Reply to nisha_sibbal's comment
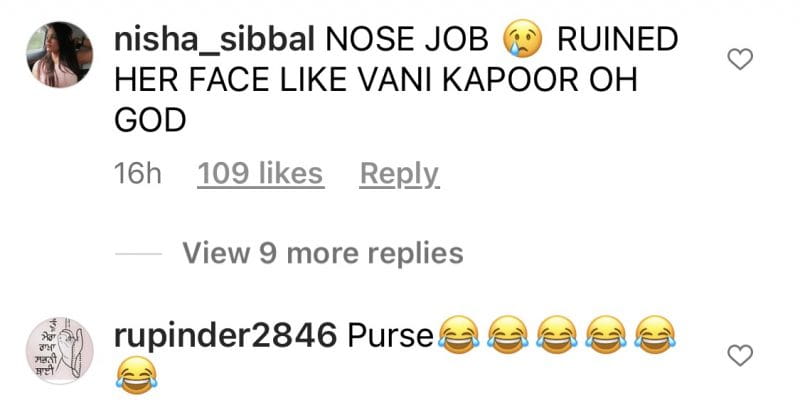Viewport: 800px width, 405px height. click(399, 175)
